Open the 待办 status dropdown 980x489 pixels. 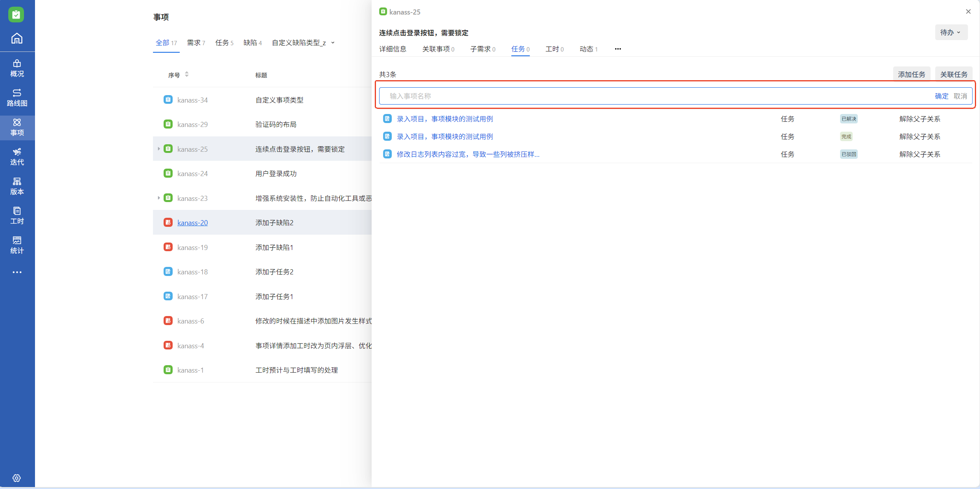[x=951, y=32]
